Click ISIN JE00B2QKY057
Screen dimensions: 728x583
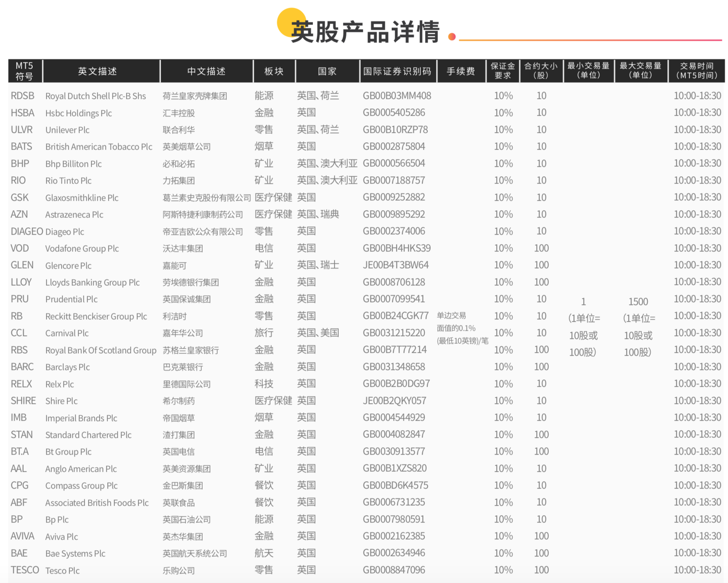point(395,401)
